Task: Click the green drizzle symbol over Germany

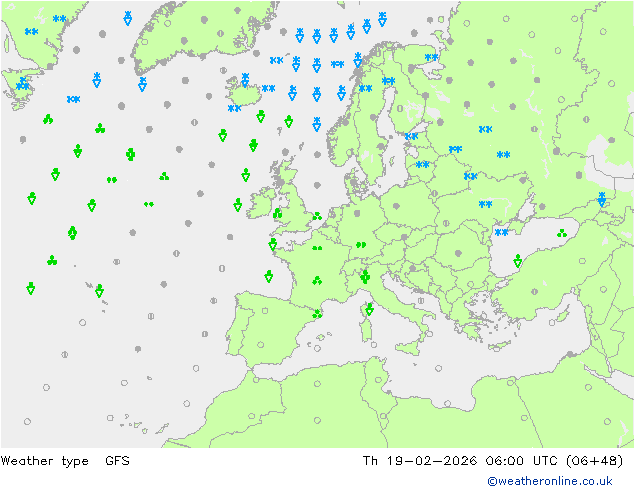Action: pyautogui.click(x=361, y=245)
